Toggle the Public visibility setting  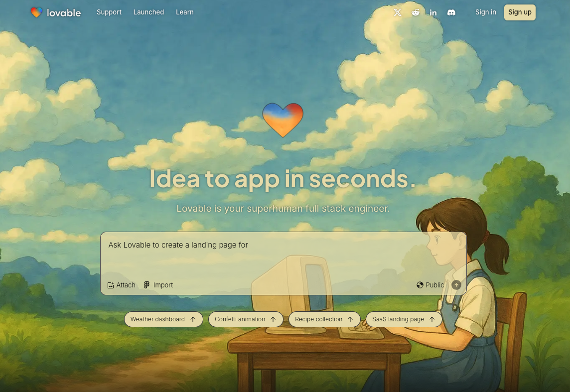(430, 285)
